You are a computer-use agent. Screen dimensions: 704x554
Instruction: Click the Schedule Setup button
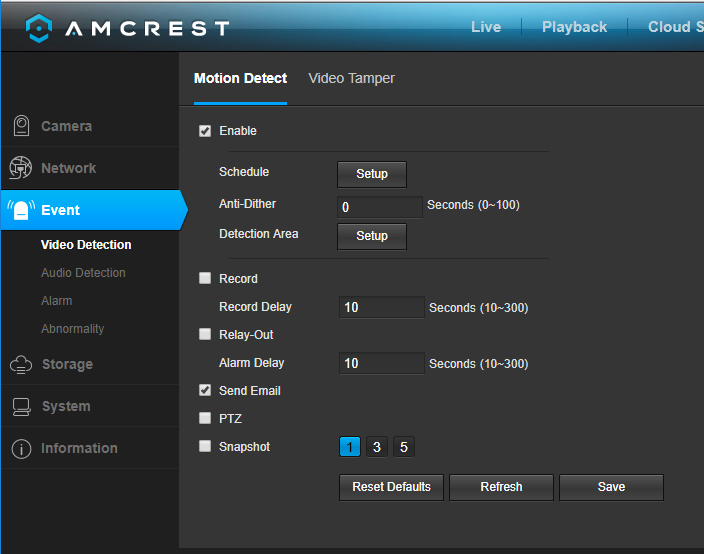372,174
